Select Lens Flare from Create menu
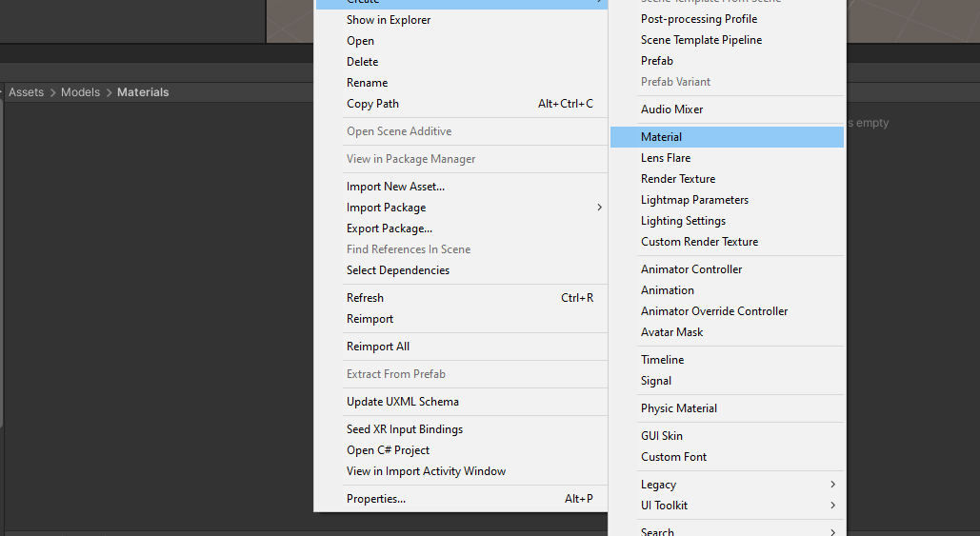The image size is (980, 536). coord(666,158)
